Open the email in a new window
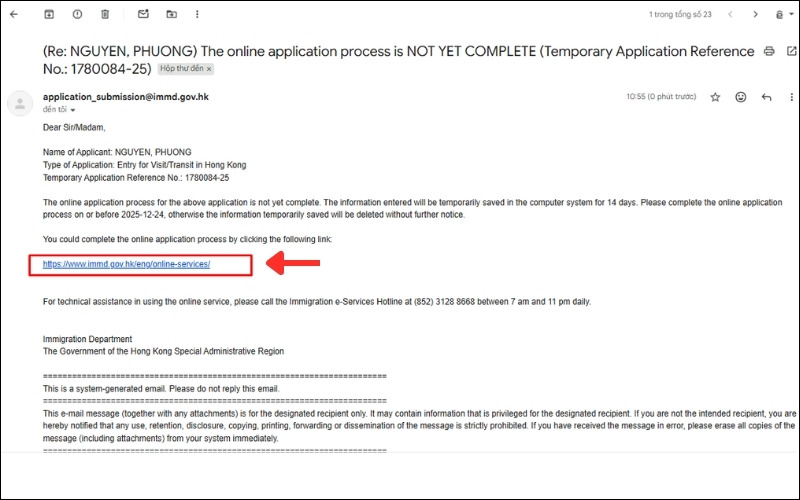 791,51
